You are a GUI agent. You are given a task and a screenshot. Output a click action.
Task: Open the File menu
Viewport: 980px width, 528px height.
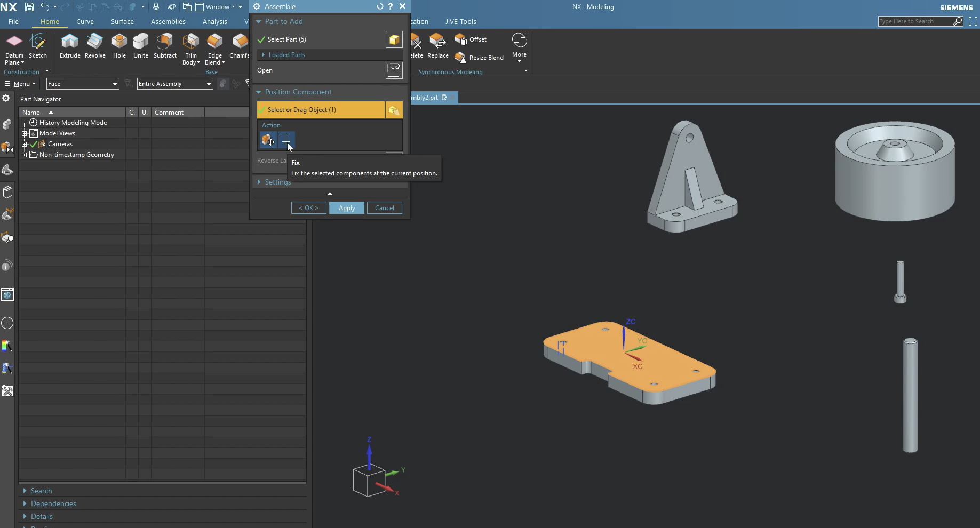[13, 22]
